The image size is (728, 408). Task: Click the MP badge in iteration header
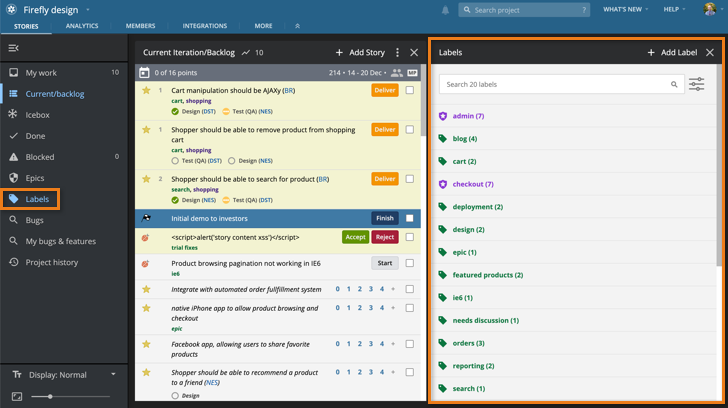click(412, 73)
